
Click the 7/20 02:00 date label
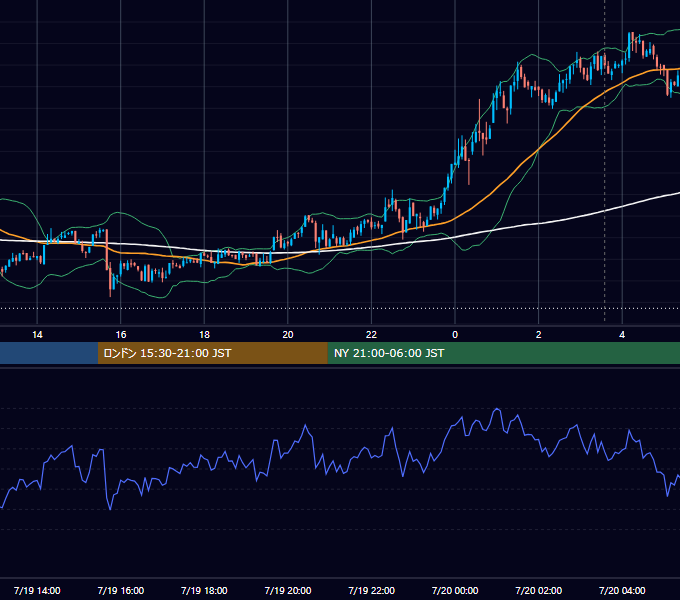point(539,590)
